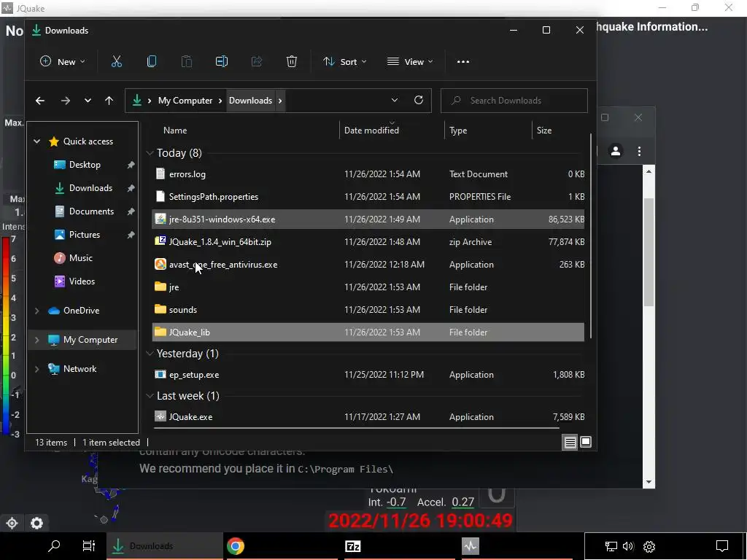
Task: Open notification center icon on taskbar
Action: coord(722,545)
